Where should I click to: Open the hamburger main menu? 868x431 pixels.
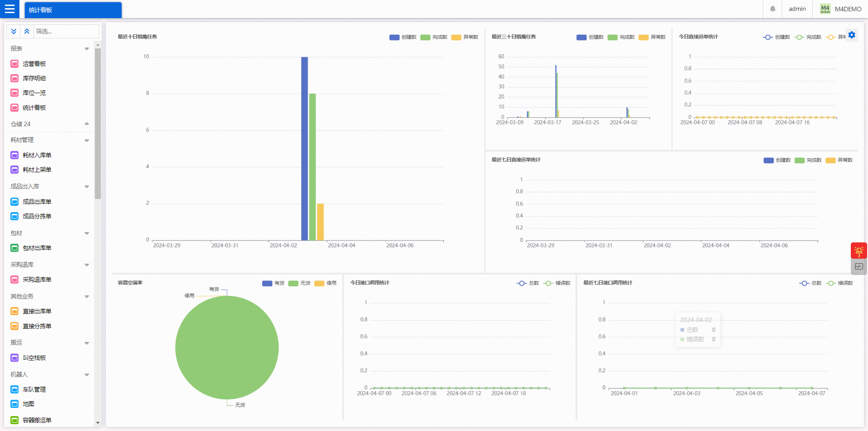[9, 9]
